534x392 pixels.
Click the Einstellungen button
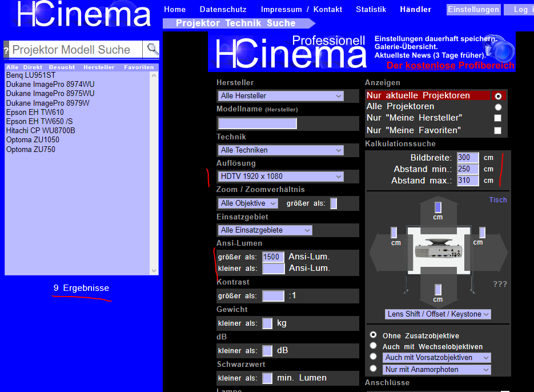tap(473, 10)
